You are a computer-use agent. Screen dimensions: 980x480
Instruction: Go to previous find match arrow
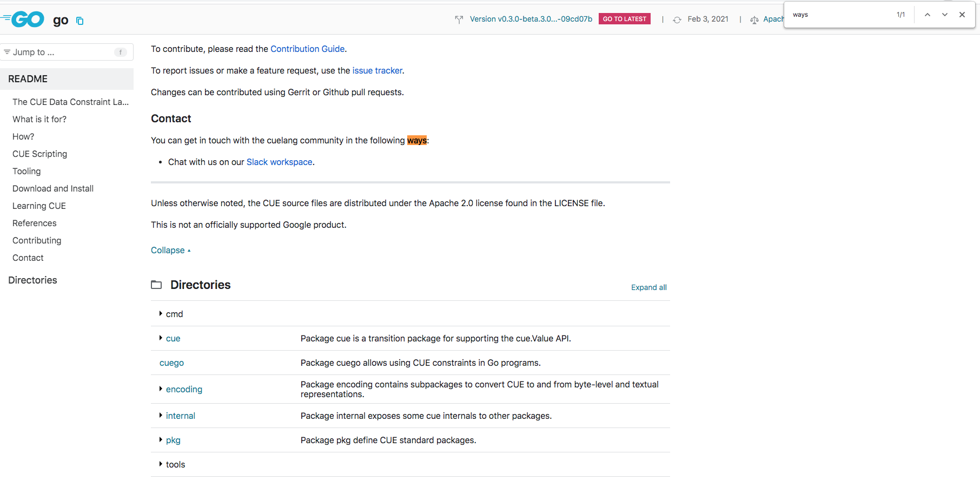pos(928,15)
